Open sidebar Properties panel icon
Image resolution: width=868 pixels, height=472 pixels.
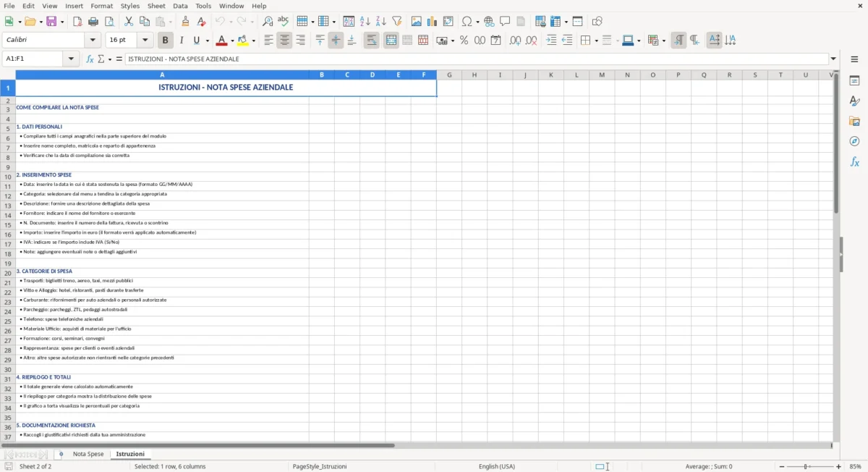click(x=854, y=80)
